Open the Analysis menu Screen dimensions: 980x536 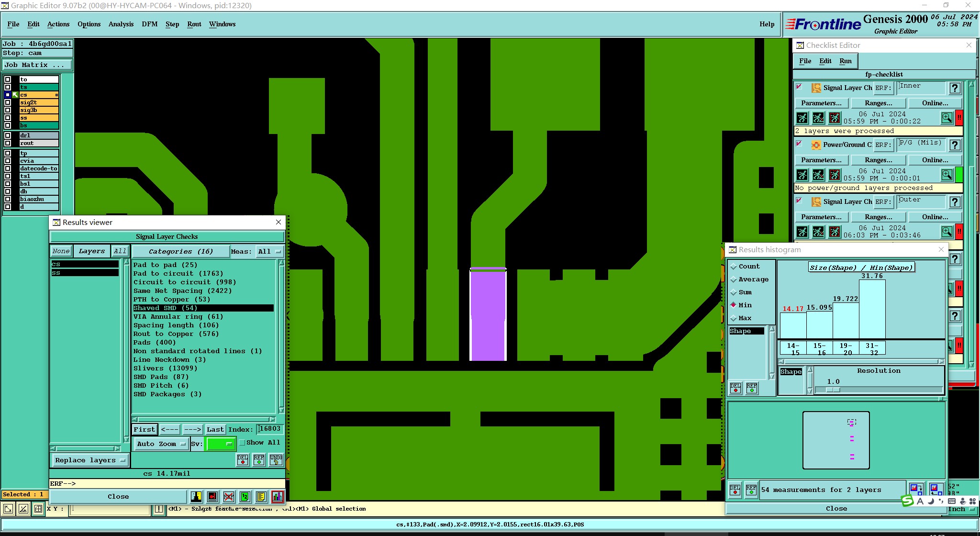tap(121, 24)
